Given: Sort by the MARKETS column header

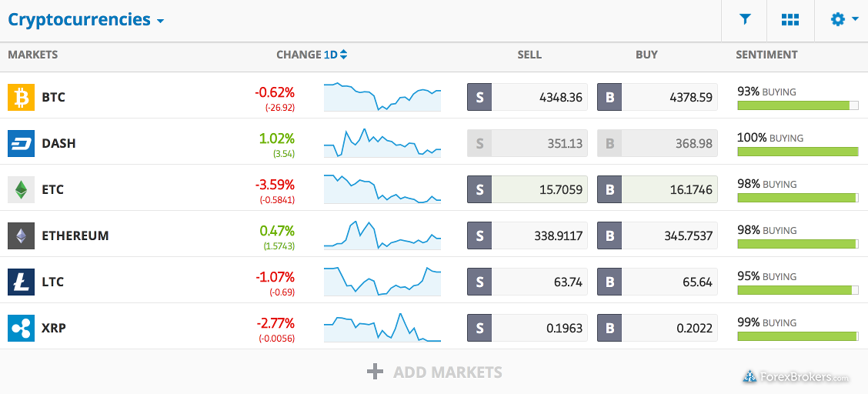Looking at the screenshot, I should 32,54.
